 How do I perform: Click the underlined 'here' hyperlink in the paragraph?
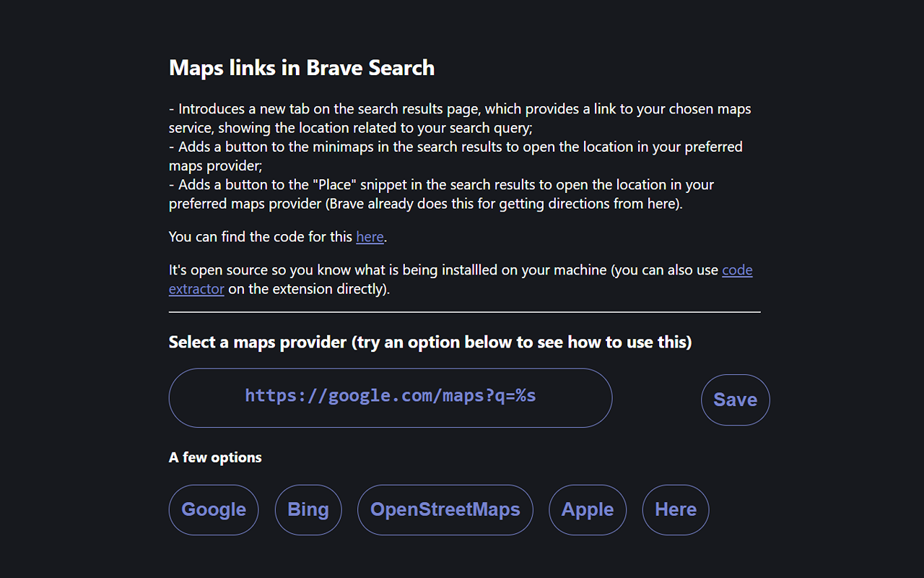point(370,237)
